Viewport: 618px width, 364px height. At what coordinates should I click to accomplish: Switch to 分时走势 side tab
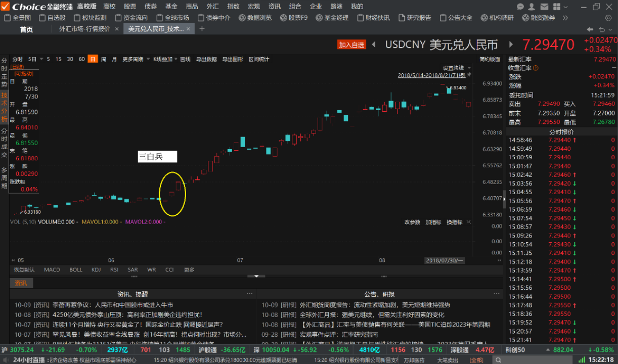[4, 73]
